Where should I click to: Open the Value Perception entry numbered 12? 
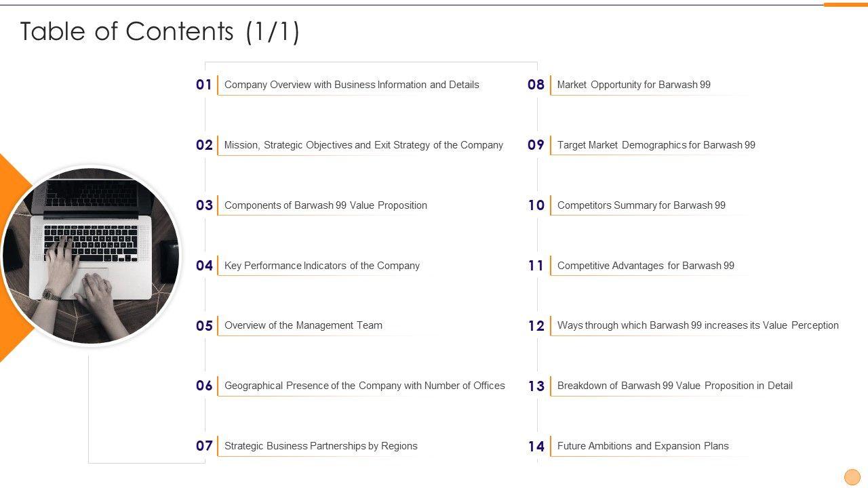point(698,325)
